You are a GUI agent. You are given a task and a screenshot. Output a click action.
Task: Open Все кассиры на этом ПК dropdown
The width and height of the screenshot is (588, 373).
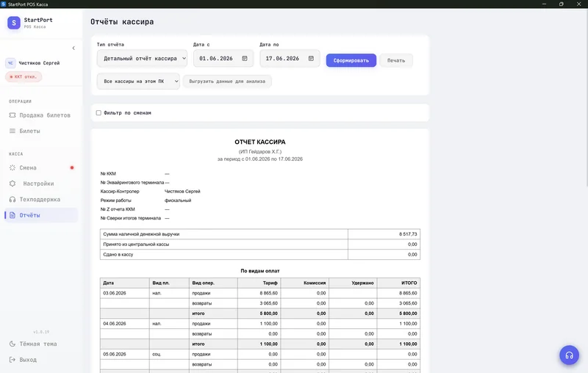point(138,82)
